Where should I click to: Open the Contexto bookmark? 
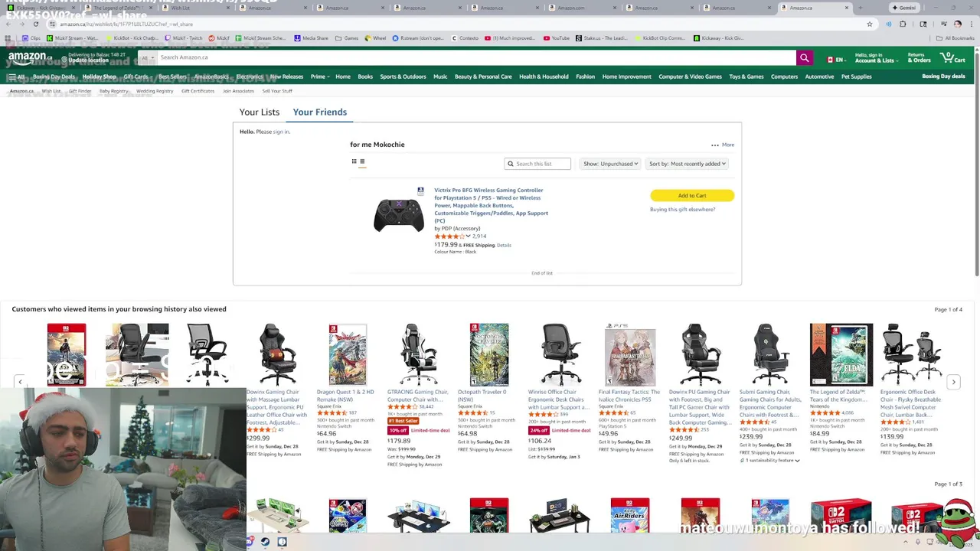[x=465, y=38]
